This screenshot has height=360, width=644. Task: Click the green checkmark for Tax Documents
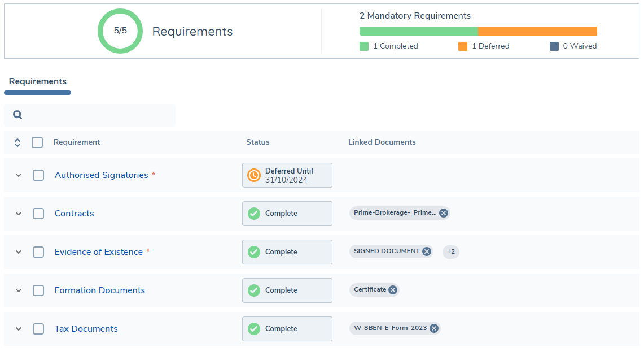pyautogui.click(x=254, y=329)
